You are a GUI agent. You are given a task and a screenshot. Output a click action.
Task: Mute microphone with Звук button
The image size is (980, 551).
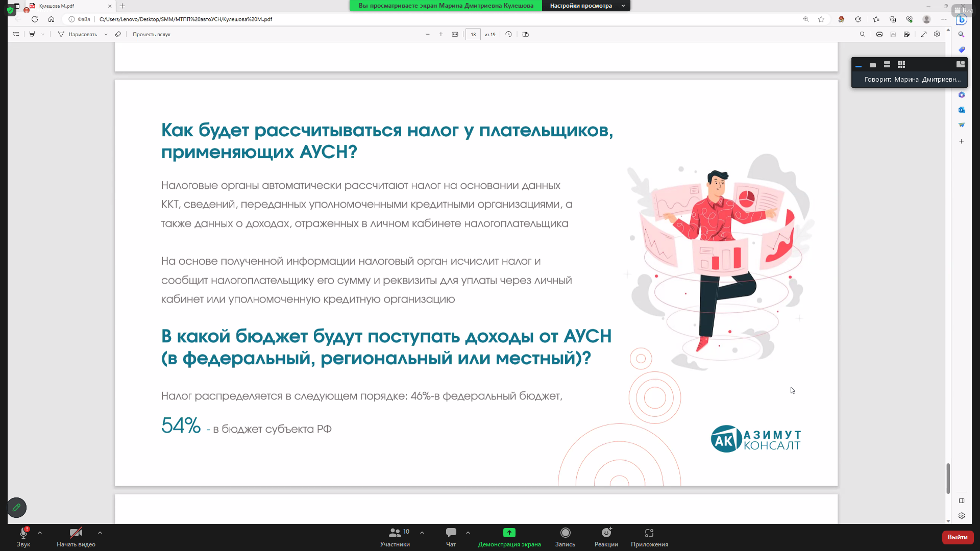click(23, 536)
